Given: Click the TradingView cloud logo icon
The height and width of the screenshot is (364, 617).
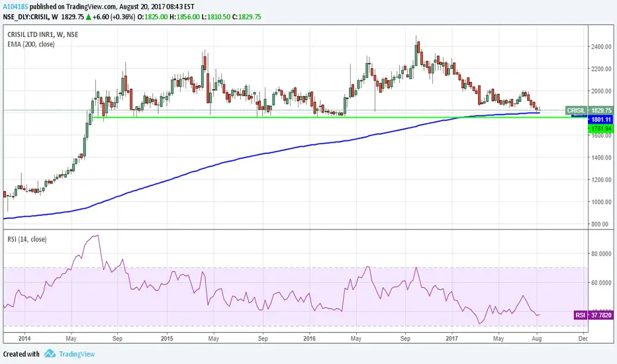Looking at the screenshot, I should click(50, 353).
